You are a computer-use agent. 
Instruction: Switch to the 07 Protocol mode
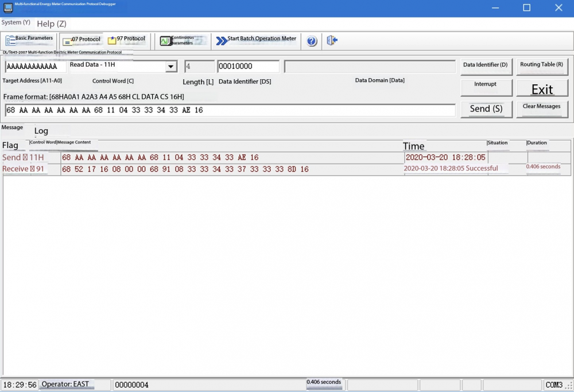pyautogui.click(x=82, y=40)
